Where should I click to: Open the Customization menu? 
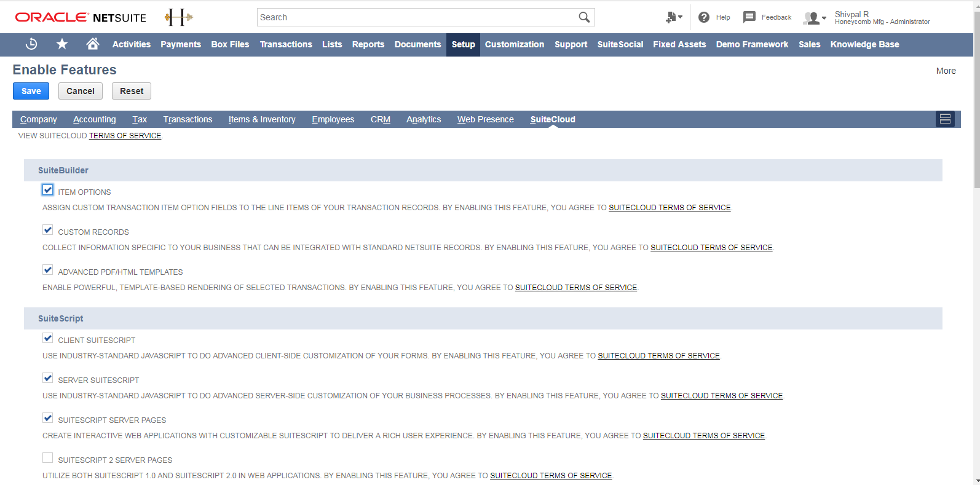(515, 44)
